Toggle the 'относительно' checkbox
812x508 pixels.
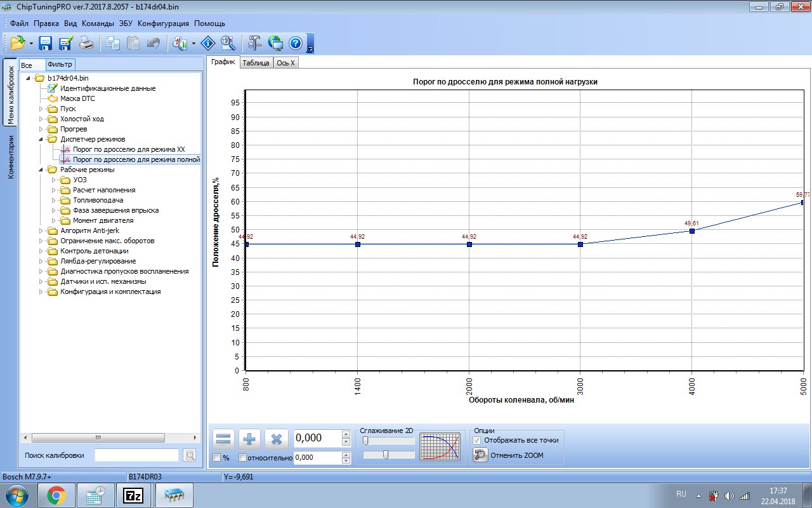[242, 458]
